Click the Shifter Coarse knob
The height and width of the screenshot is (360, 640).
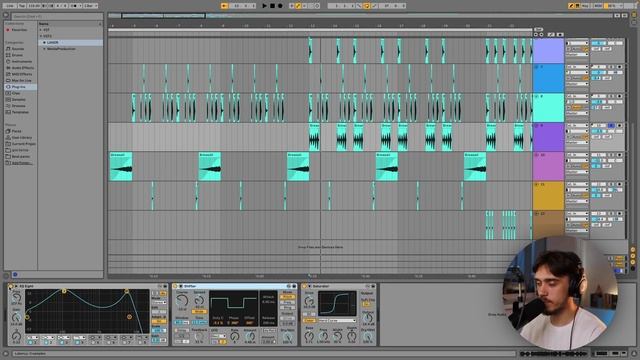click(182, 301)
